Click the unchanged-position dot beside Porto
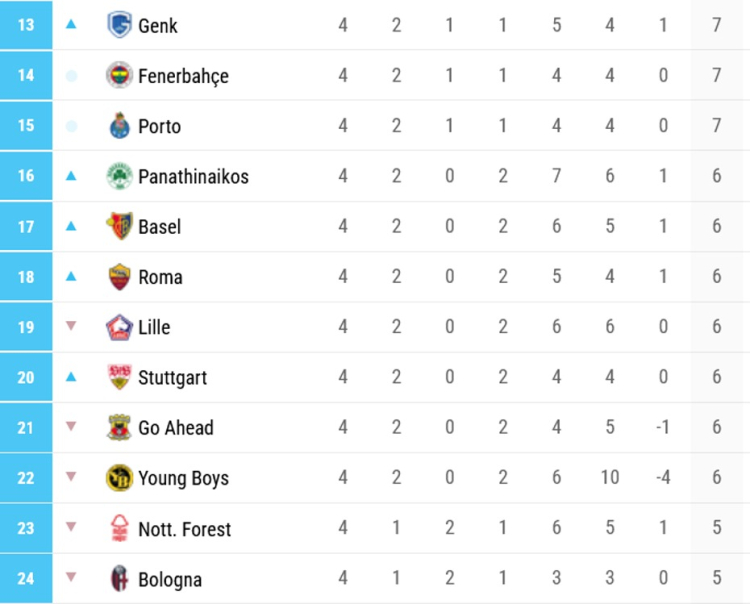This screenshot has height=604, width=750. 71,126
